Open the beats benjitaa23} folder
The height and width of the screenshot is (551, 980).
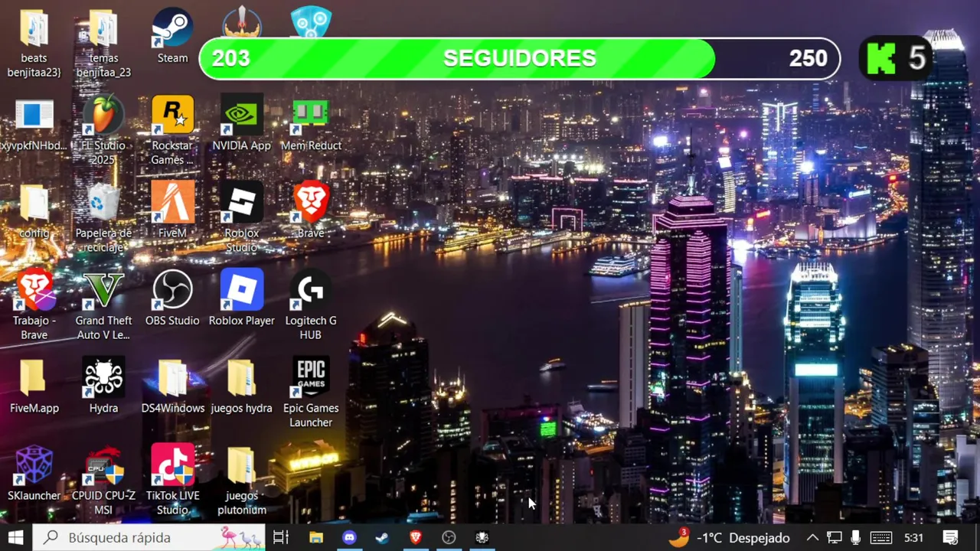pyautogui.click(x=34, y=44)
